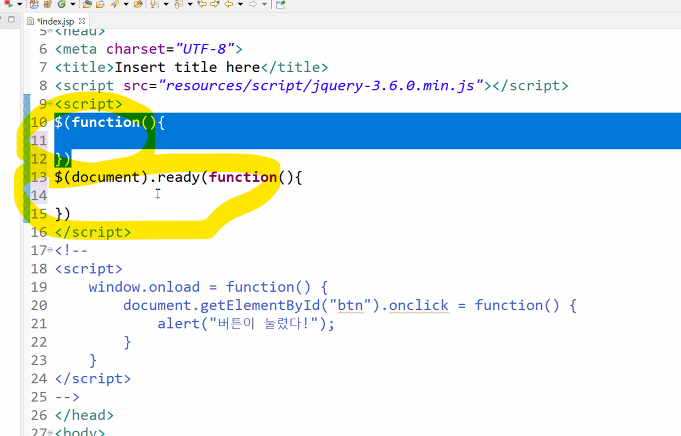This screenshot has width=681, height=436.
Task: Open the Previous Annotation dropdown
Action: [x=190, y=4]
